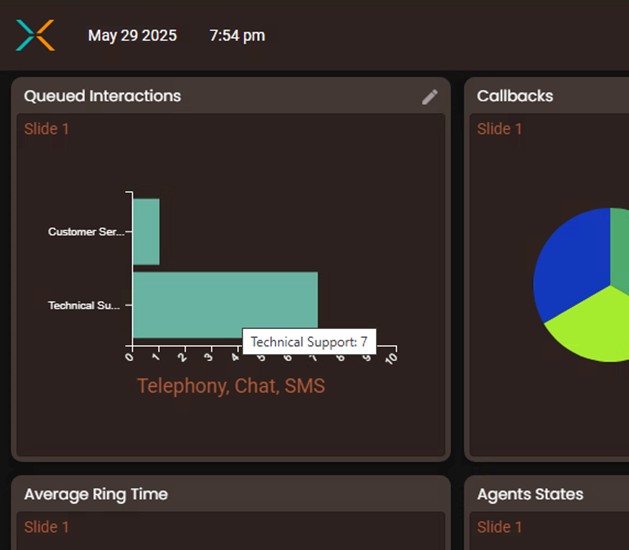This screenshot has height=550, width=629.
Task: Click Slide 1 under Average Ring Time
Action: 47,527
